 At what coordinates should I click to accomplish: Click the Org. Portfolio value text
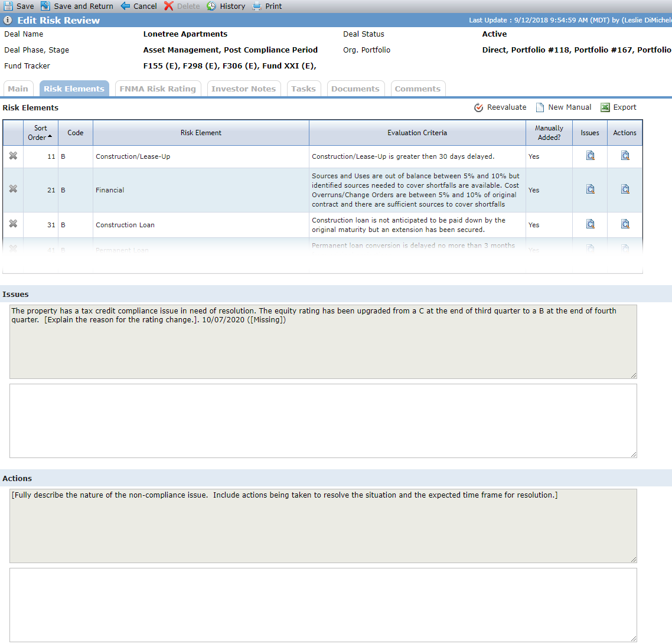coord(577,50)
